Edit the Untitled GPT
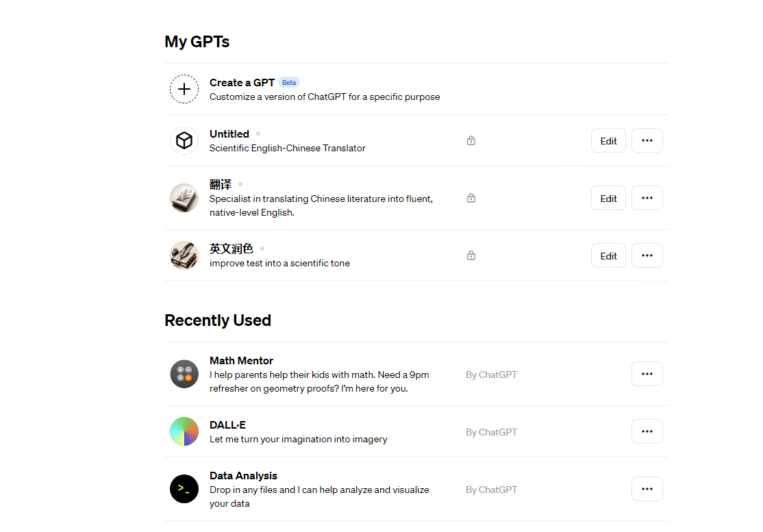Viewport: 763px width, 532px height. click(x=608, y=140)
